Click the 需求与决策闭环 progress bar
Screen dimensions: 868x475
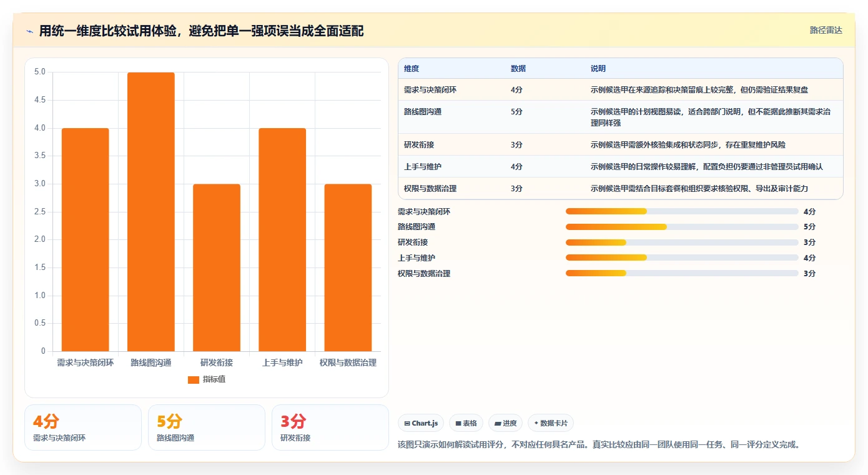point(682,211)
